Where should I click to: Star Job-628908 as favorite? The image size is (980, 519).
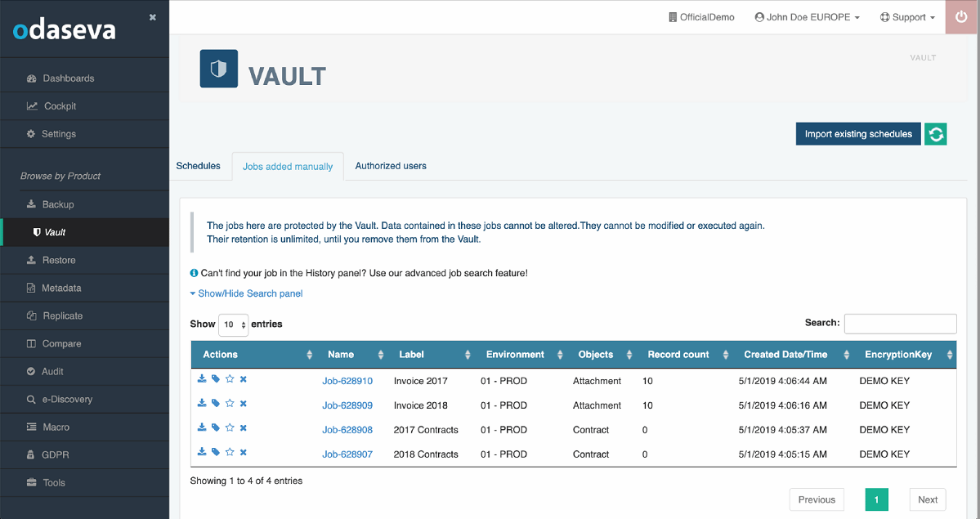coord(228,427)
